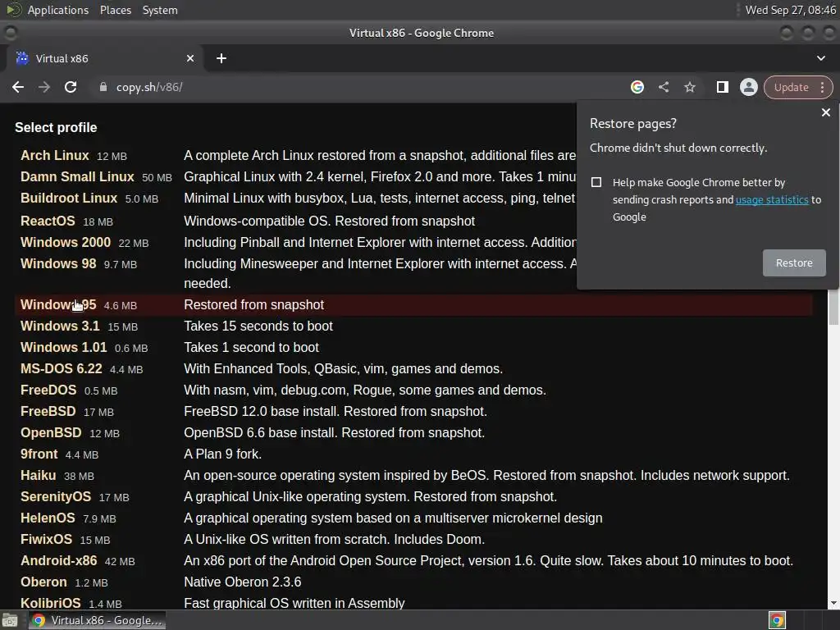Click the scrollbar down arrow

coord(833,603)
